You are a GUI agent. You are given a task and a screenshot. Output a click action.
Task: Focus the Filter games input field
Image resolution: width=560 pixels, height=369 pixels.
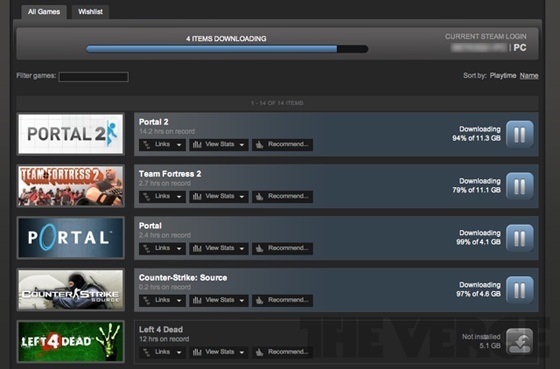coord(94,77)
